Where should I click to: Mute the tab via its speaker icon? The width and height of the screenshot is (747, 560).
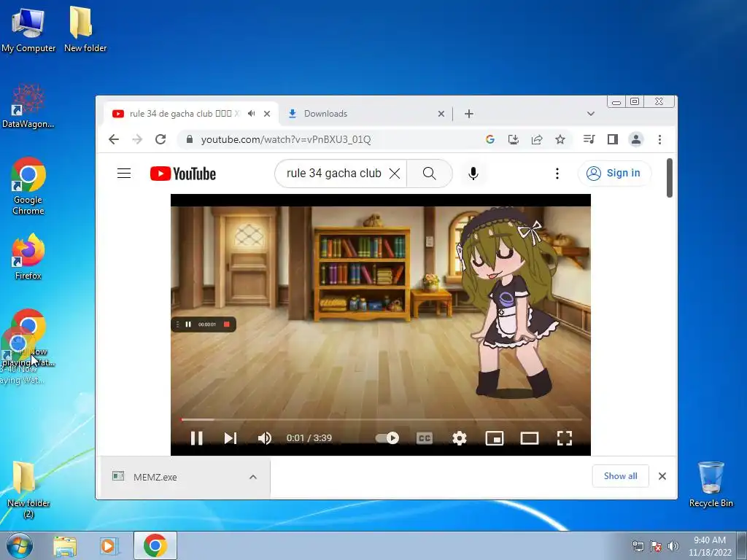pyautogui.click(x=252, y=114)
